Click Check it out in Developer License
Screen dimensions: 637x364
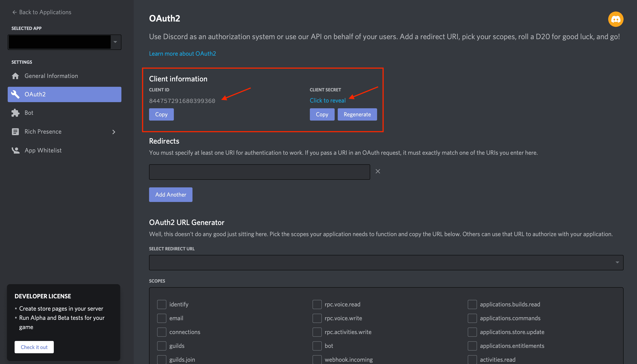(34, 347)
